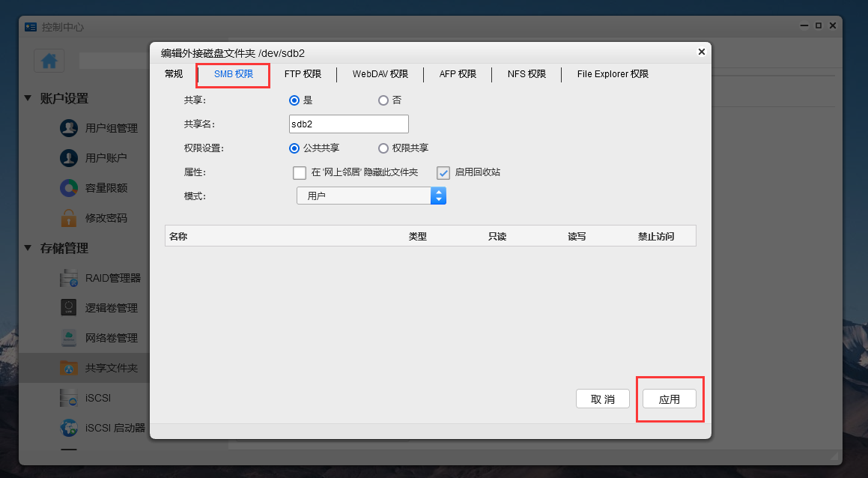Click the iSCSI 启动器 globe icon
Viewport: 868px width, 478px height.
tap(68, 427)
